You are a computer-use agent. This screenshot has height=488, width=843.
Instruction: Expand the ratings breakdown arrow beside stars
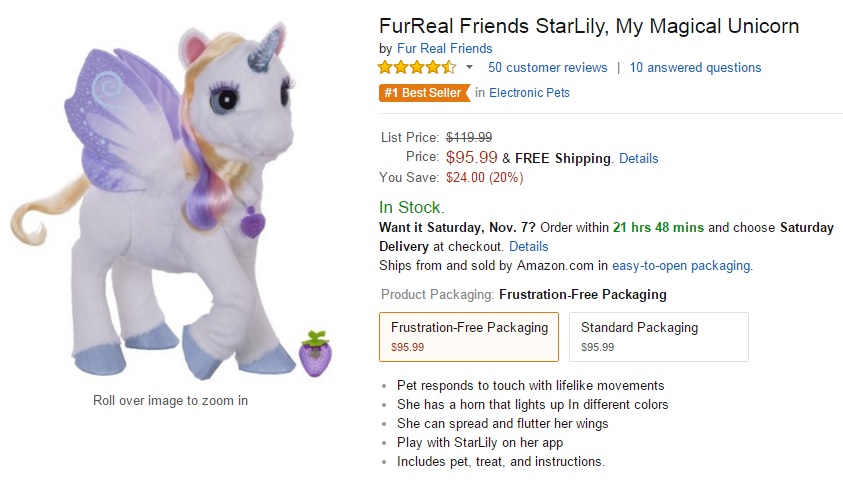(469, 68)
